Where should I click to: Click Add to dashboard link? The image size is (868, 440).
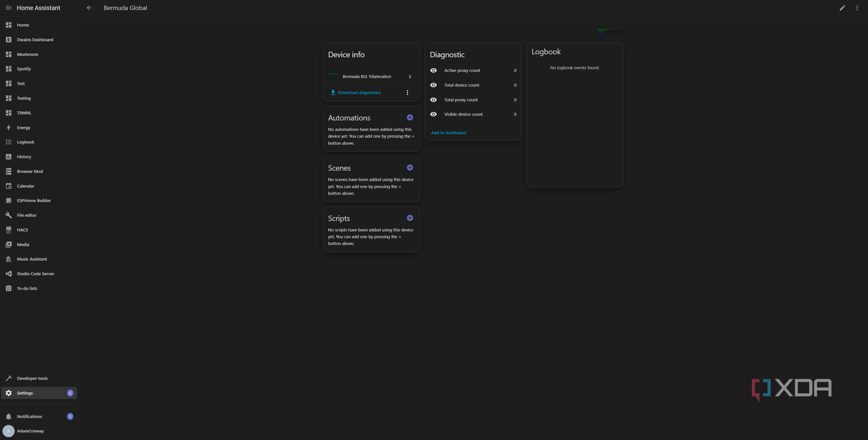click(x=448, y=133)
